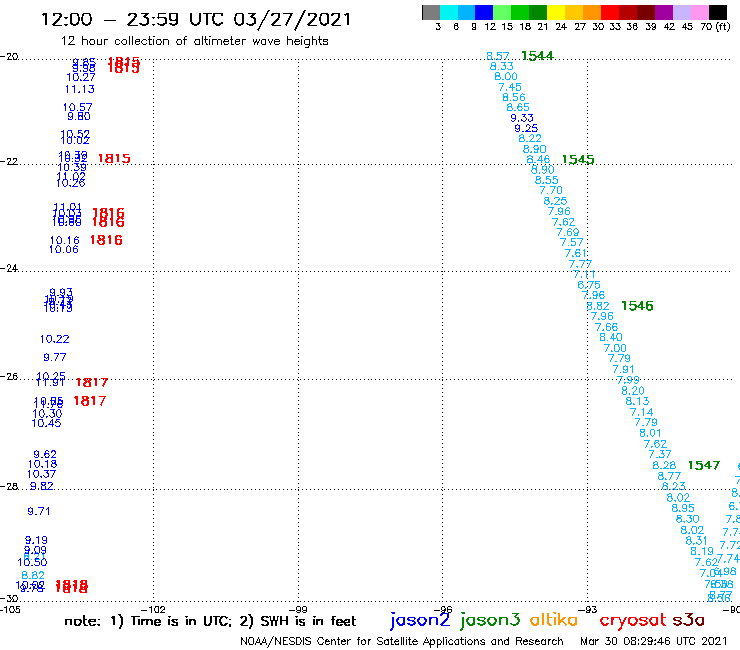Click the NOAA/NESDIS center credit line
The height and width of the screenshot is (650, 740).
pyautogui.click(x=402, y=641)
